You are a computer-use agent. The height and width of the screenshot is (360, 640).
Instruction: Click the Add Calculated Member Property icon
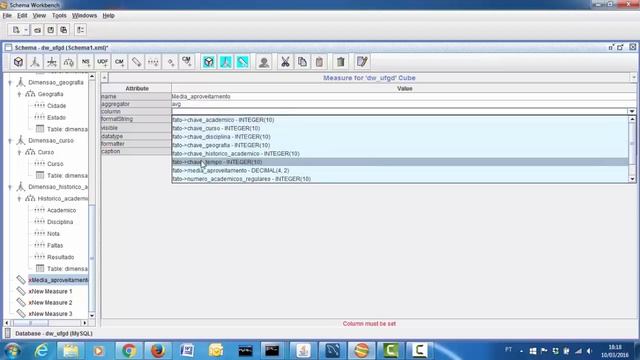click(187, 62)
